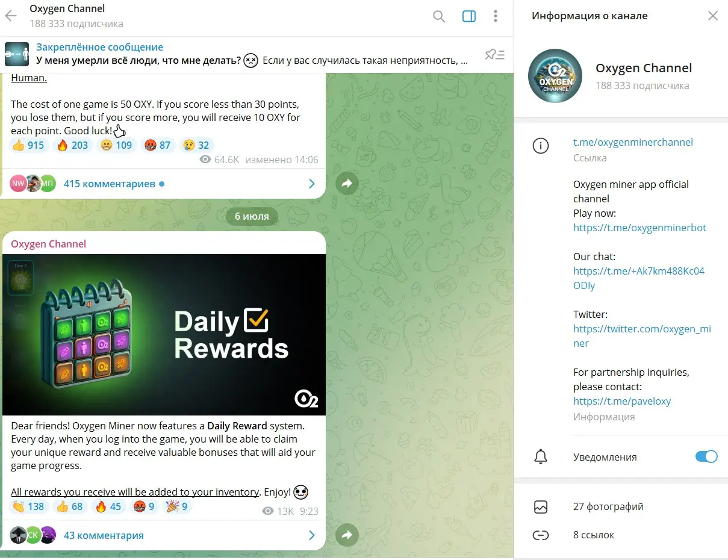Toggle the right sidebar panel icon
728x560 pixels.
pos(469,16)
